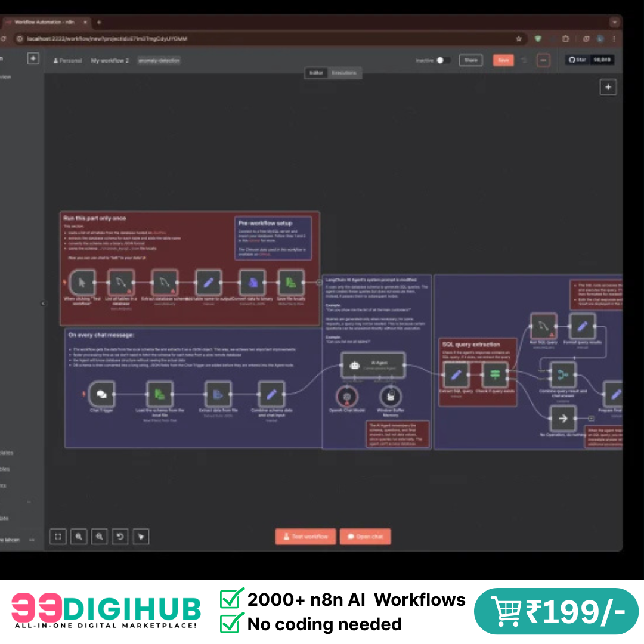
Task: Switch to the Editor tab
Action: [315, 73]
